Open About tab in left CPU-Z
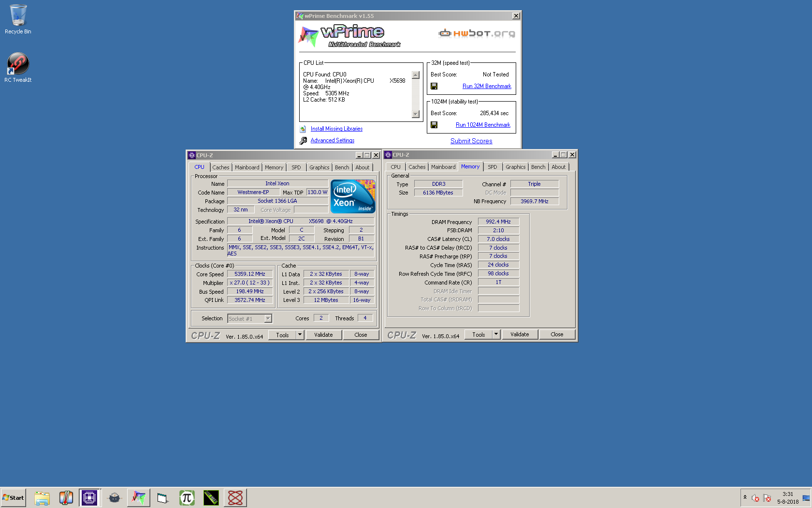 click(x=362, y=167)
